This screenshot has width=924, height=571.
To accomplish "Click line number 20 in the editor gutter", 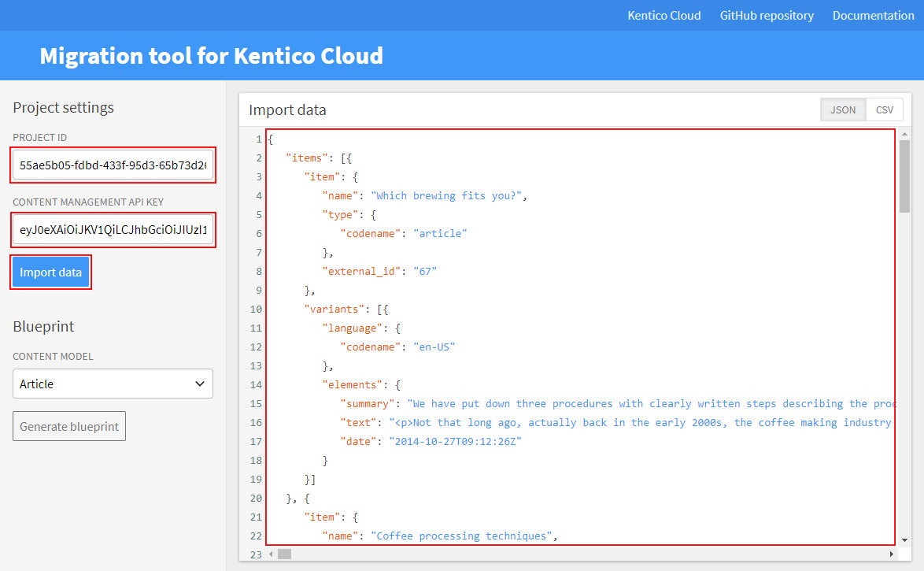I will tap(256, 498).
